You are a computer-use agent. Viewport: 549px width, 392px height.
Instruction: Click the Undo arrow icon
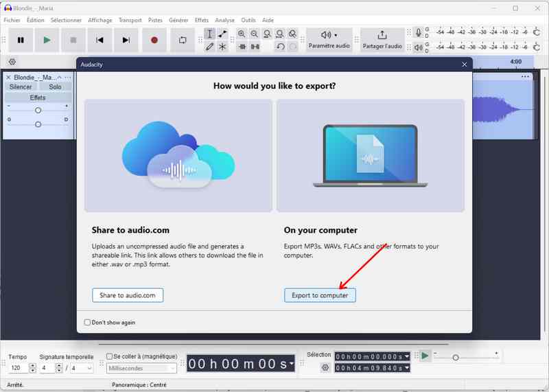pos(280,47)
